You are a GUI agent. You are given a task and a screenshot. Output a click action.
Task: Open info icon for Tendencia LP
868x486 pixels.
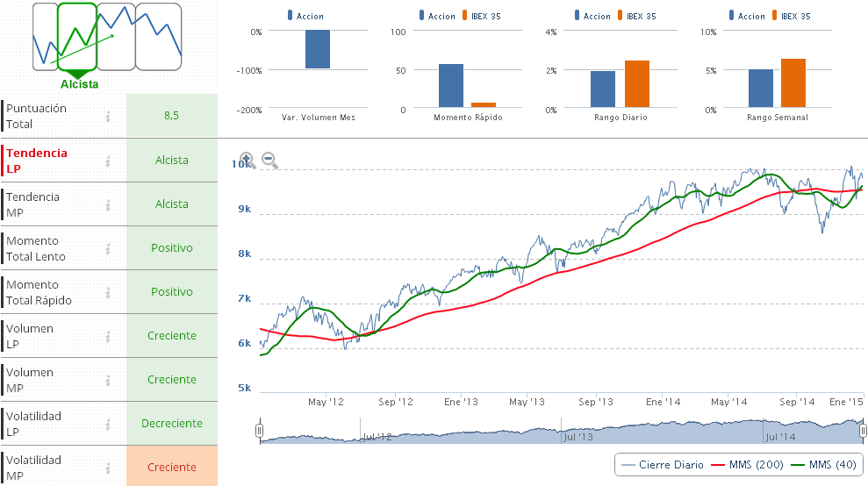point(108,161)
